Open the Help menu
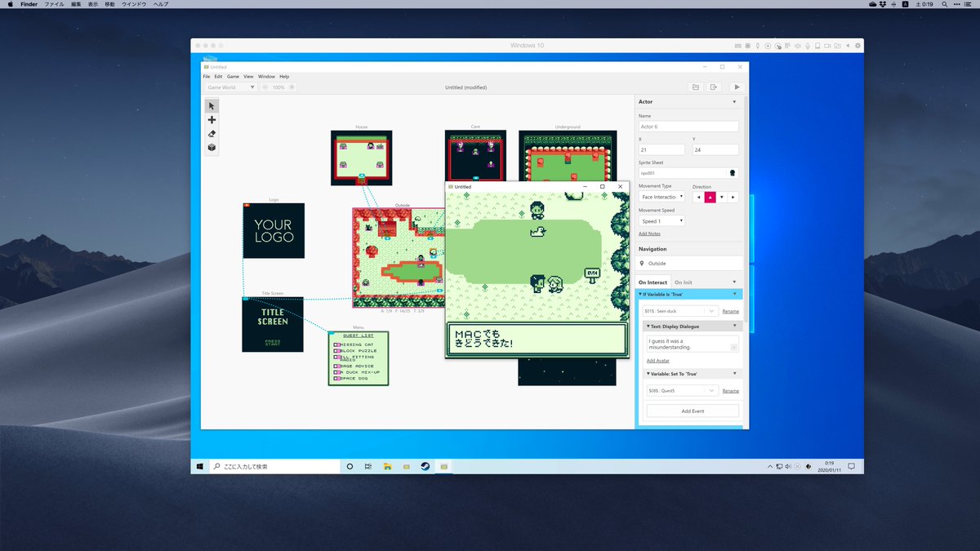Image resolution: width=980 pixels, height=551 pixels. 284,77
